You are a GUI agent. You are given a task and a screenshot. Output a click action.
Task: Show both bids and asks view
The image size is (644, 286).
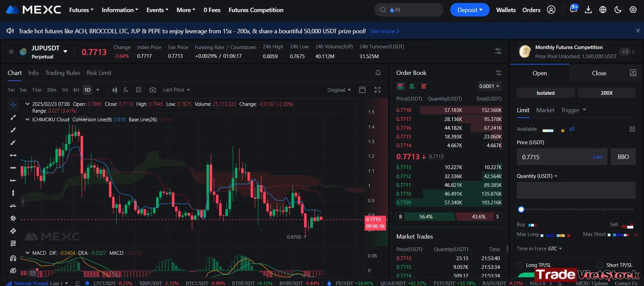(x=400, y=86)
